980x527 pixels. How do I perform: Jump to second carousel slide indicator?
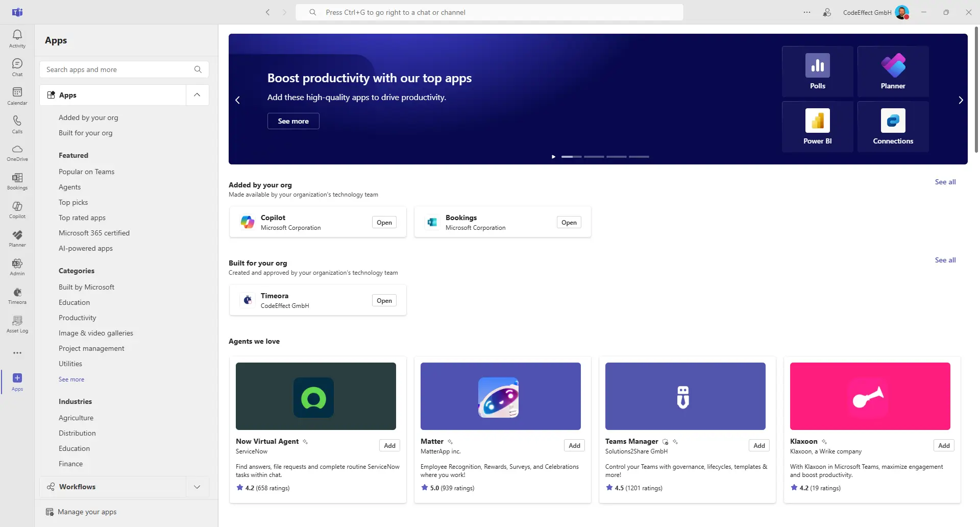[594, 157]
